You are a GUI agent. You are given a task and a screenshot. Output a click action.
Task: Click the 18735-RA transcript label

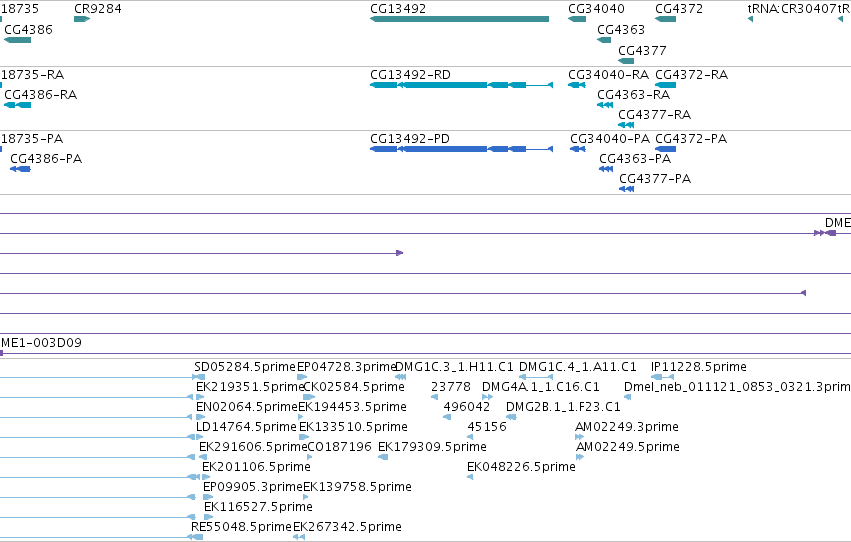[33, 75]
